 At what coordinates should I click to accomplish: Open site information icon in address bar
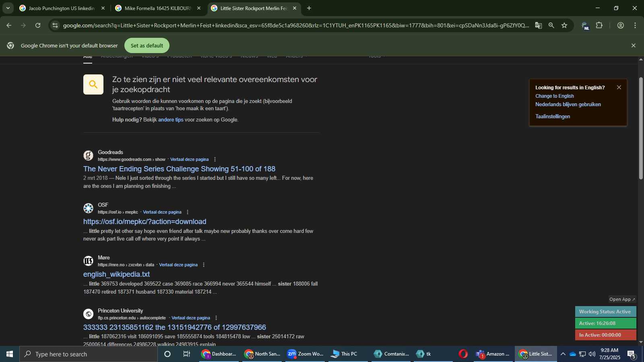[56, 25]
